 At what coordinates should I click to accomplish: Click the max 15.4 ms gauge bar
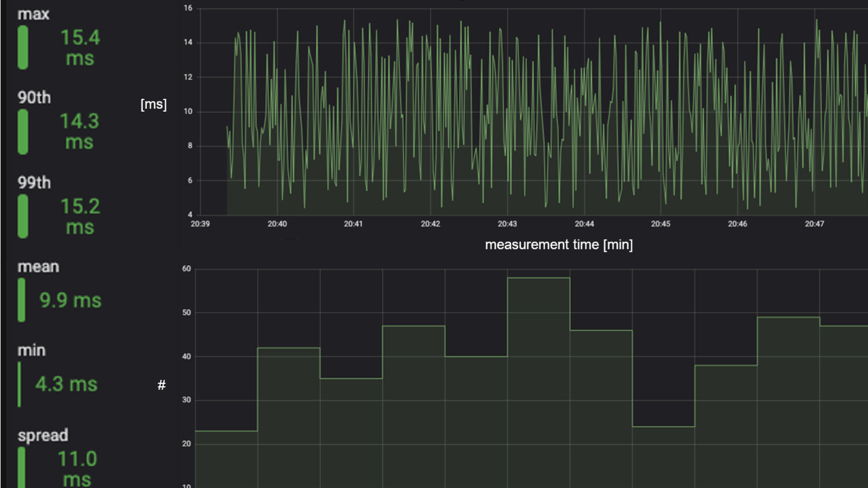(24, 47)
